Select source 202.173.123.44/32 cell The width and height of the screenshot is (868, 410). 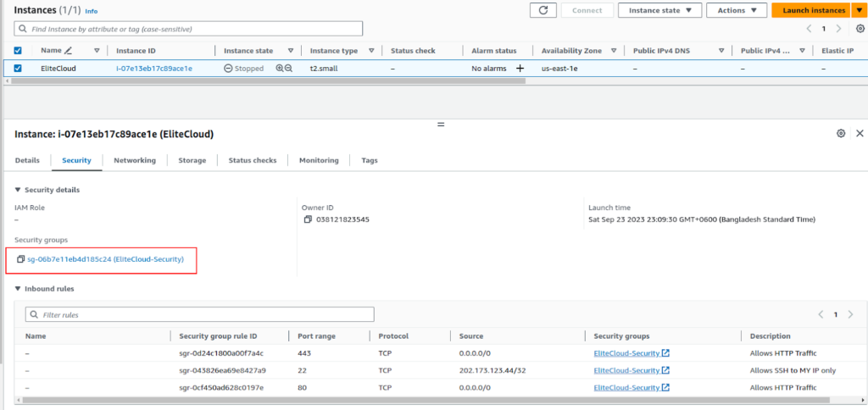coord(492,370)
